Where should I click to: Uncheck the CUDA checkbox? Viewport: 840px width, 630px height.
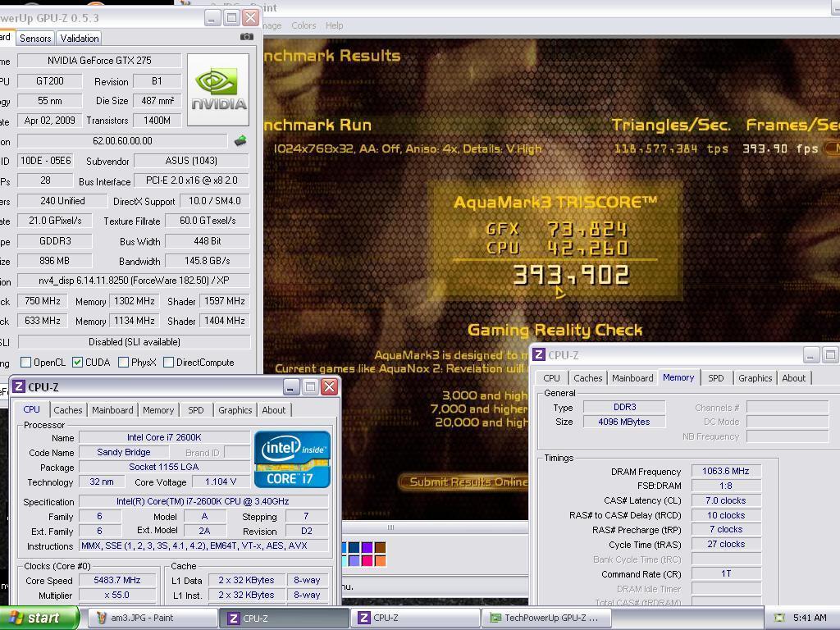(x=78, y=363)
